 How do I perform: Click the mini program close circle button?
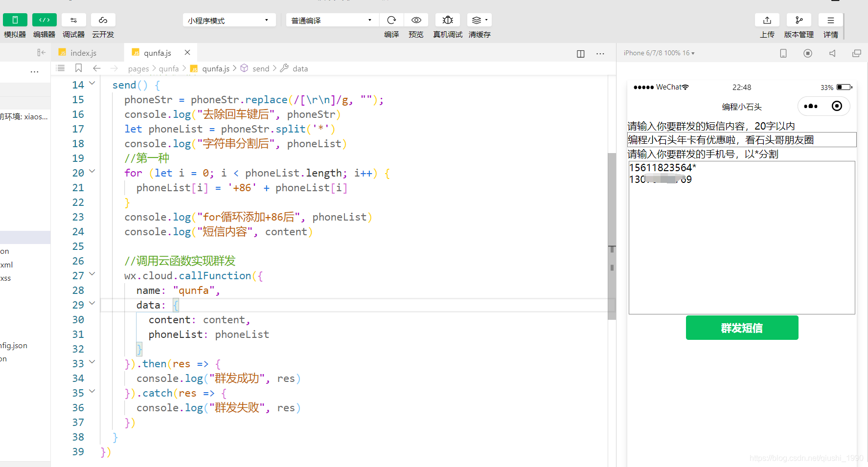tap(837, 106)
